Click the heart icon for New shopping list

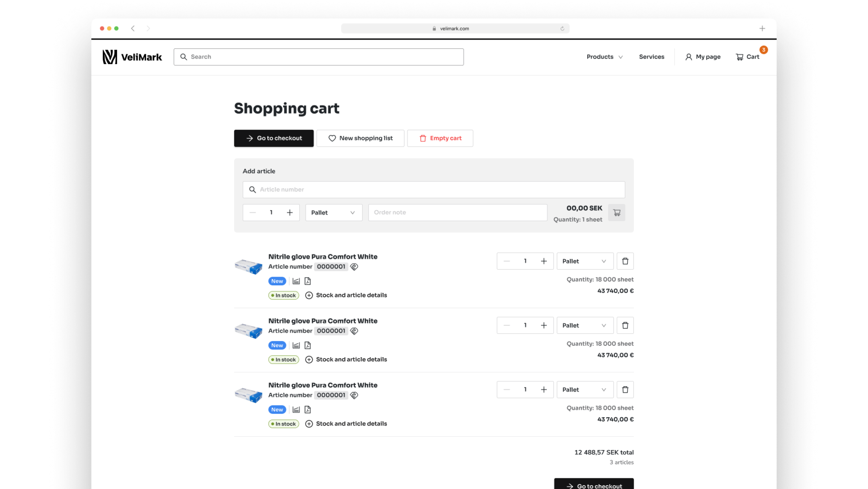coord(332,138)
